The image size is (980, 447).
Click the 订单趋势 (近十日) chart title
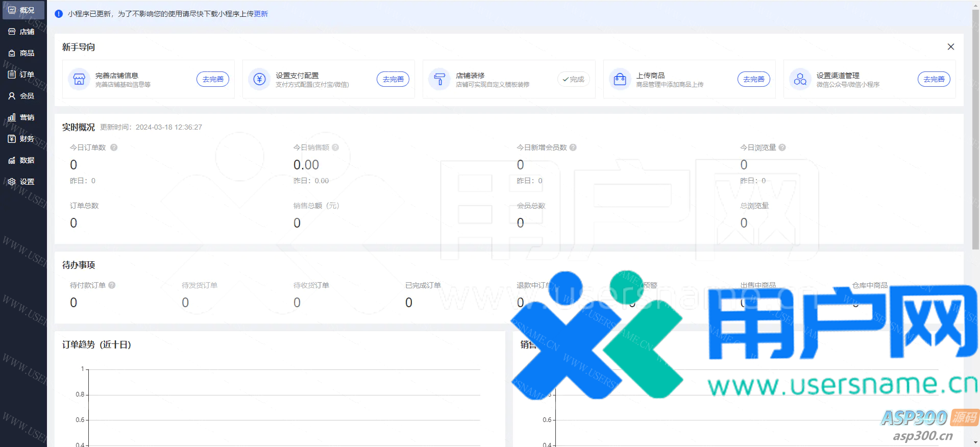tap(97, 344)
